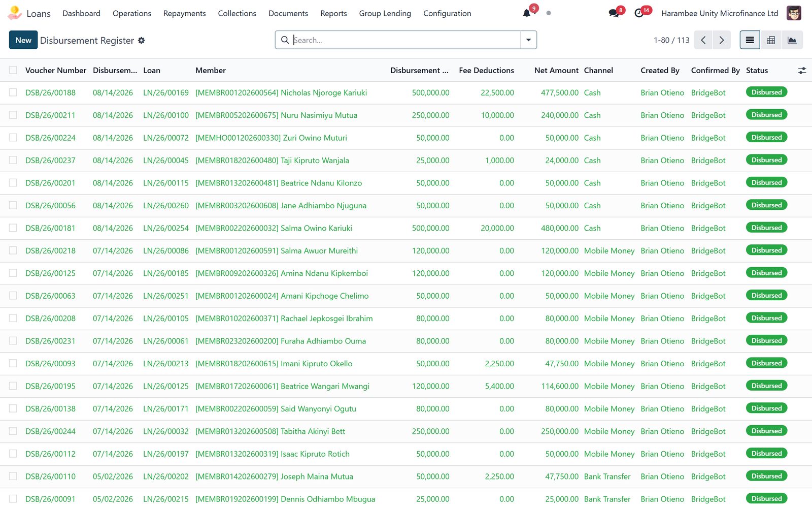Open loan link LN/26/00169
812x508 pixels.
click(x=166, y=92)
